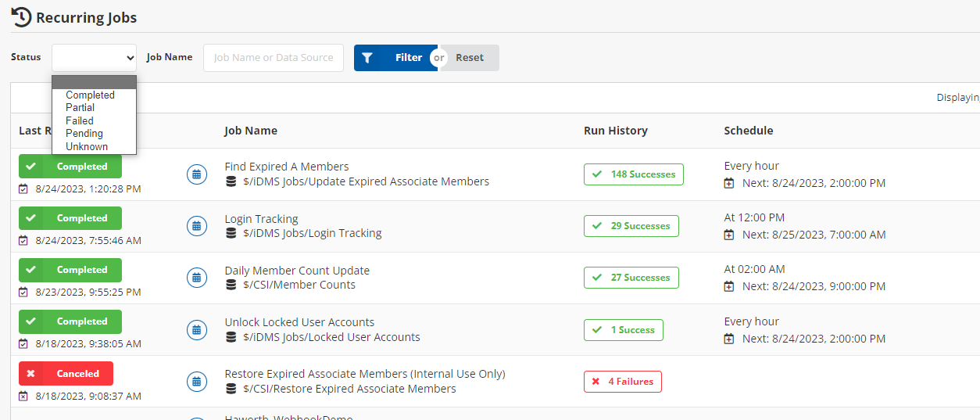
Task: Click the red Canceled status badge
Action: 66,374
